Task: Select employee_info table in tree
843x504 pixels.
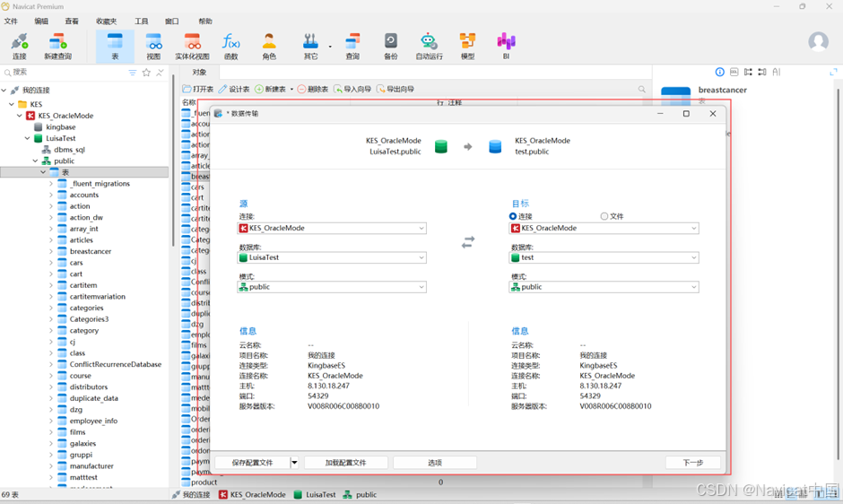Action: (x=93, y=421)
